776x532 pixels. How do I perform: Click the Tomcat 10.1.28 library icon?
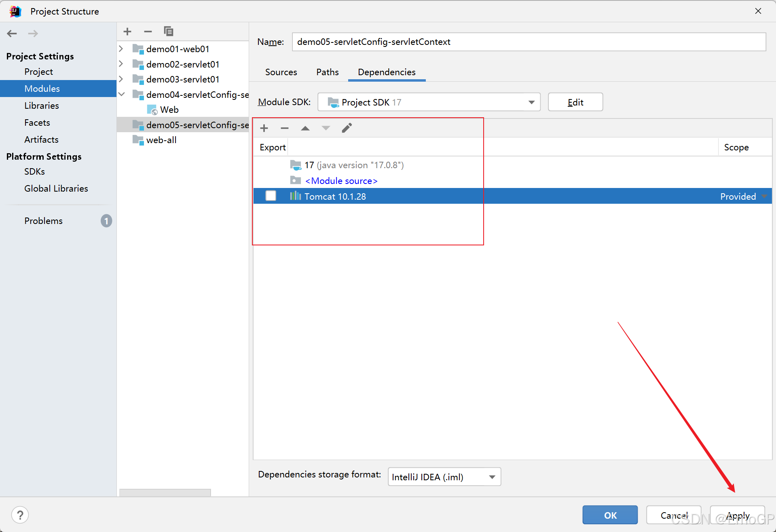[296, 196]
